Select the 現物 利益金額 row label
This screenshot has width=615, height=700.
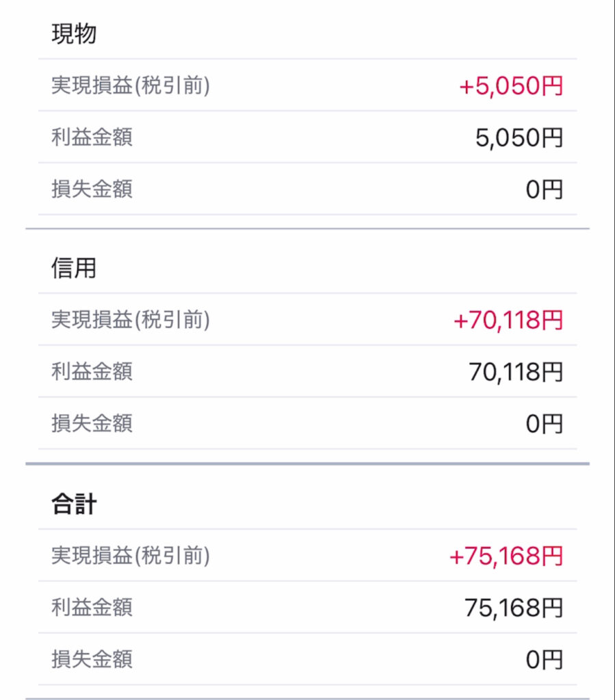(x=92, y=137)
